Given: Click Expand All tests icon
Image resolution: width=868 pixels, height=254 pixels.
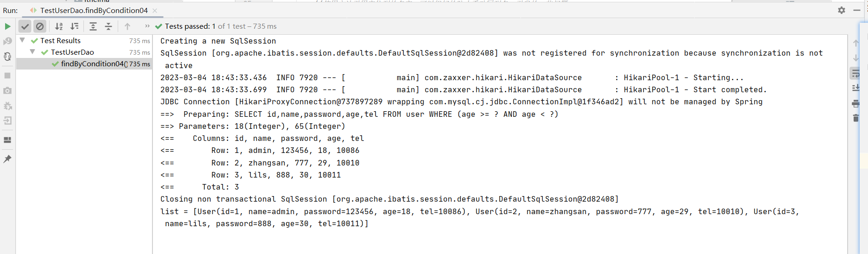Looking at the screenshot, I should coord(93,26).
